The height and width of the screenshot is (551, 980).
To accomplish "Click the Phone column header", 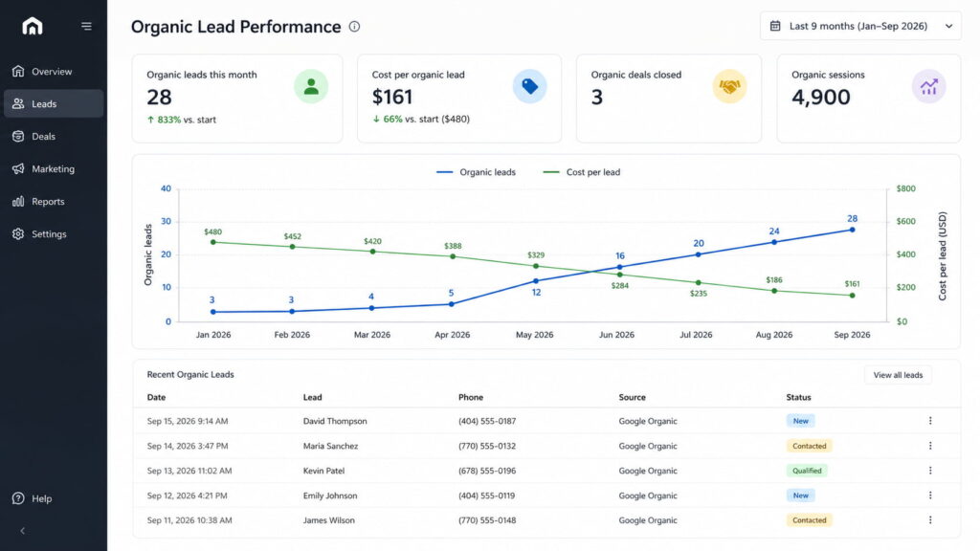I will click(x=471, y=397).
